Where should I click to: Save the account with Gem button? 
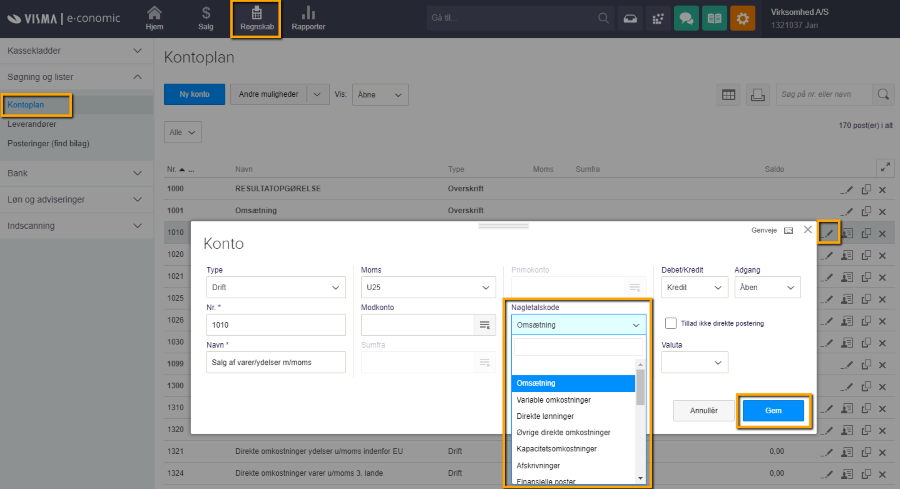(771, 411)
